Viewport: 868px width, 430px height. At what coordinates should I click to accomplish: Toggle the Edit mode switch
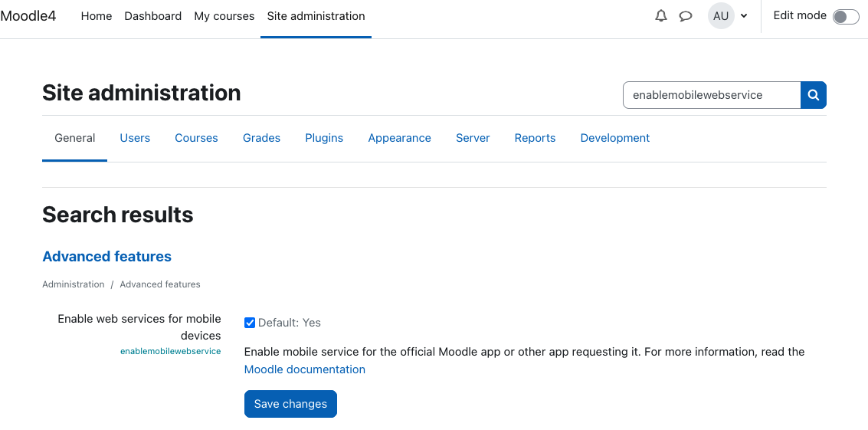click(x=846, y=17)
